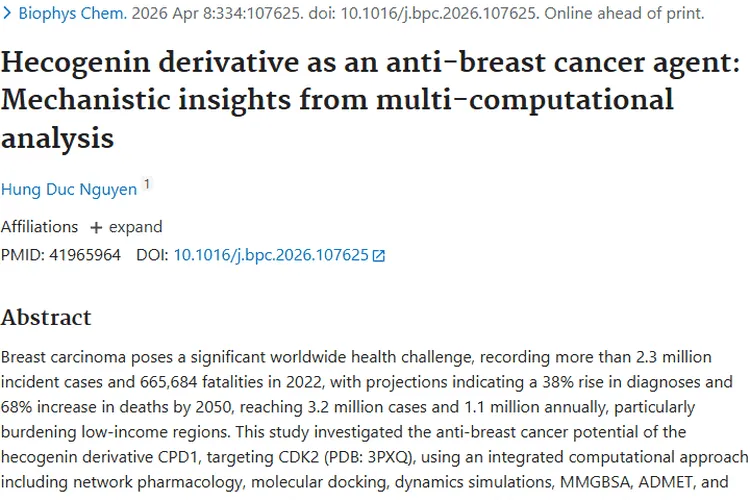Click the PMID number 41965964

click(85, 255)
